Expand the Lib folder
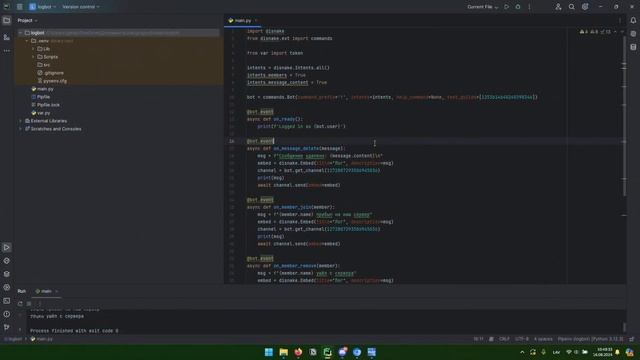640x360 pixels. pos(33,49)
